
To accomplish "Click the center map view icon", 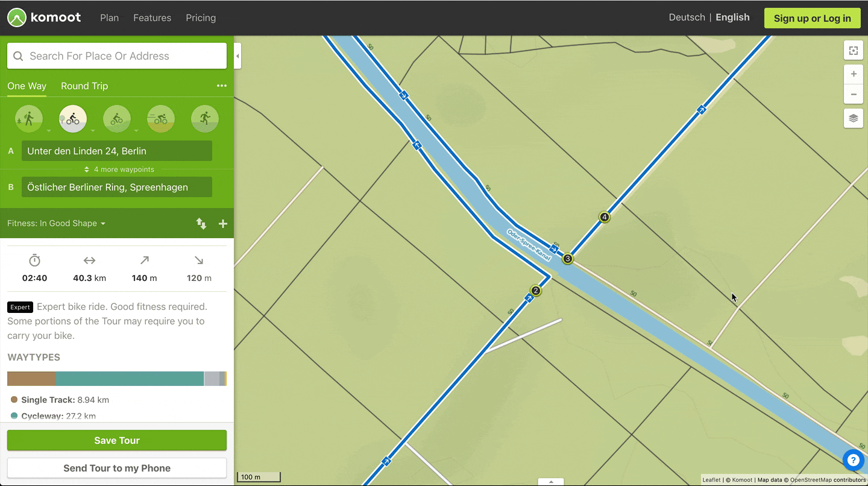I will click(x=853, y=51).
